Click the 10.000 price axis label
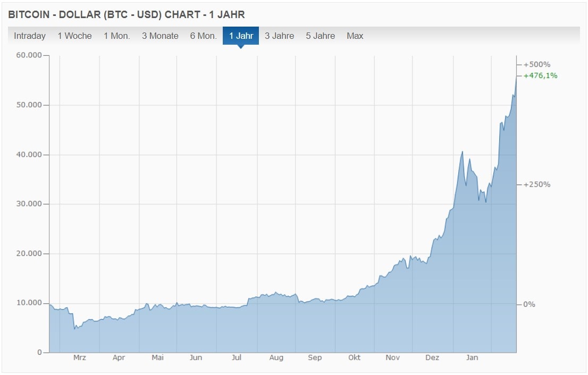Viewport: 588px width, 375px height. pos(29,303)
